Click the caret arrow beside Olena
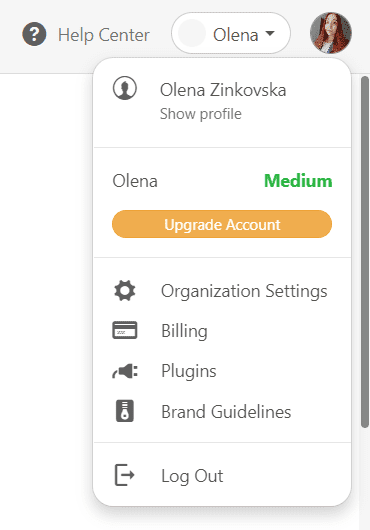The image size is (370, 530). (270, 33)
